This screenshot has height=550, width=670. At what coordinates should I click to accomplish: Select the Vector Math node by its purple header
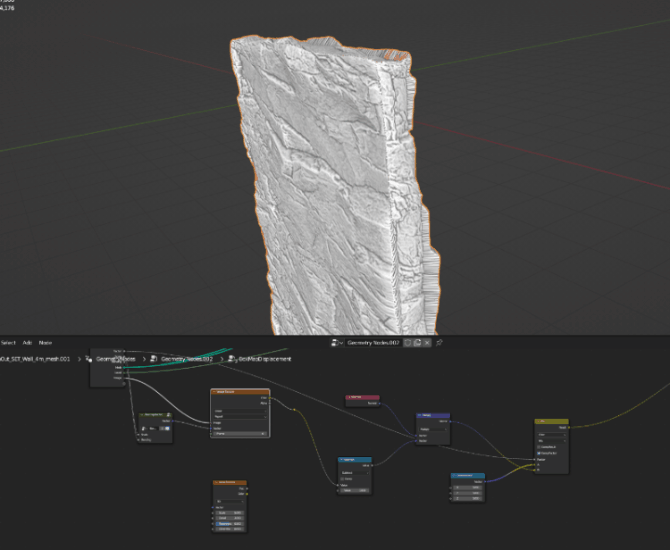point(433,415)
